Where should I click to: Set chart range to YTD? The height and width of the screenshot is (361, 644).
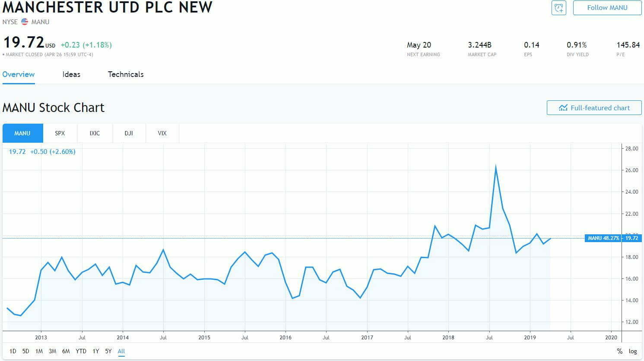[x=81, y=351]
